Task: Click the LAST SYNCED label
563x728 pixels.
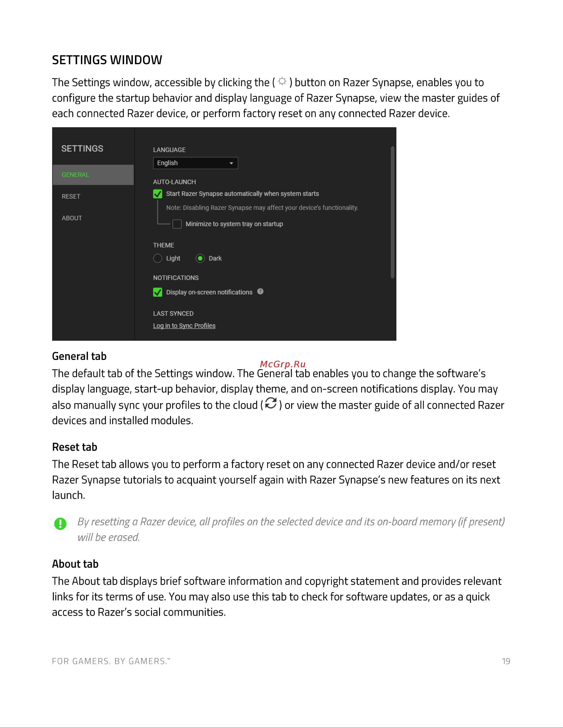Action: pyautogui.click(x=173, y=313)
